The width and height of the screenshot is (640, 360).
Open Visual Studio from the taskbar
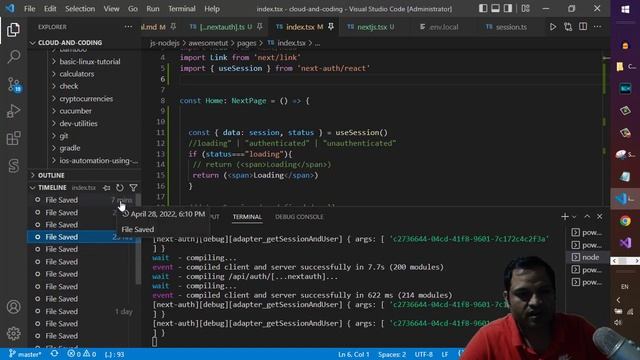pyautogui.click(x=625, y=243)
